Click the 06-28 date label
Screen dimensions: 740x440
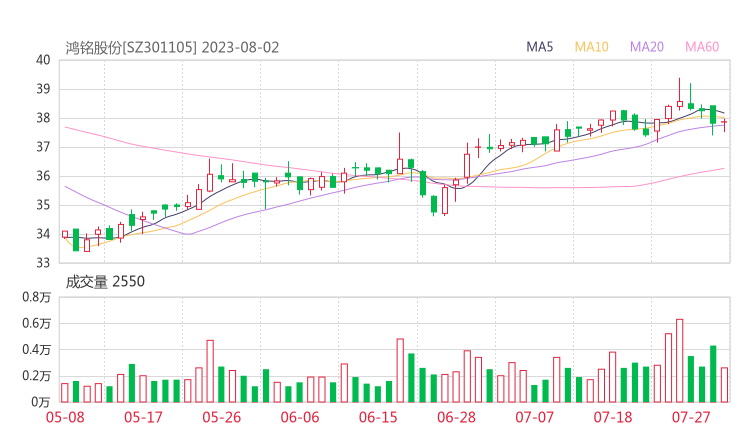(x=456, y=416)
